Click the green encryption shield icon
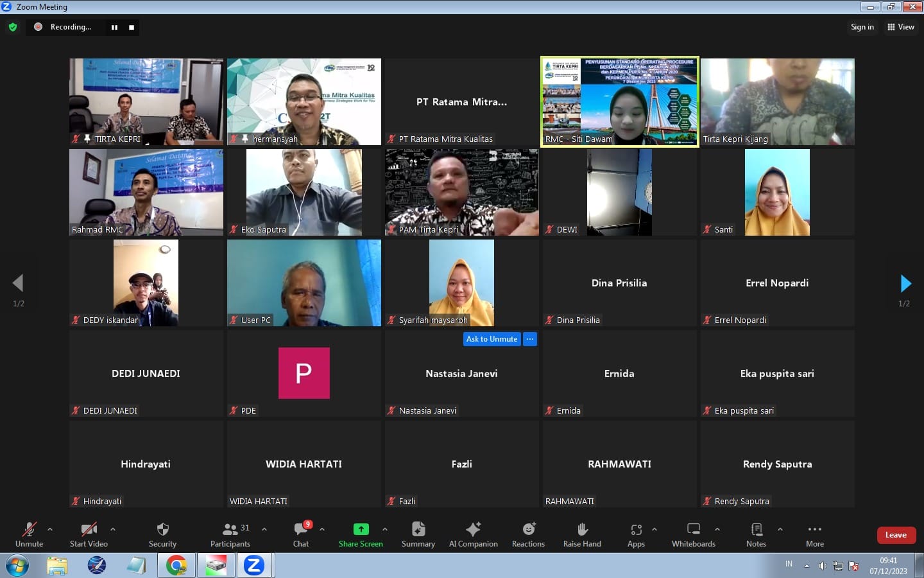 13,27
